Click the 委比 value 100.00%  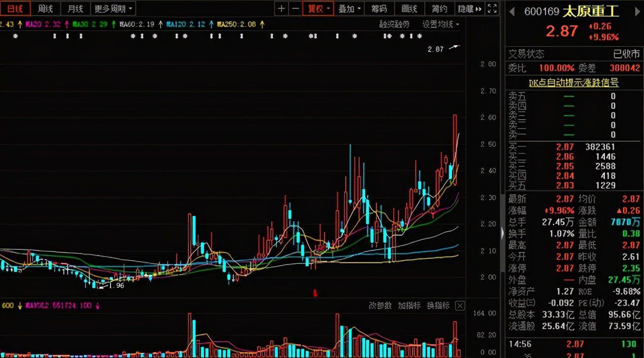pos(556,68)
